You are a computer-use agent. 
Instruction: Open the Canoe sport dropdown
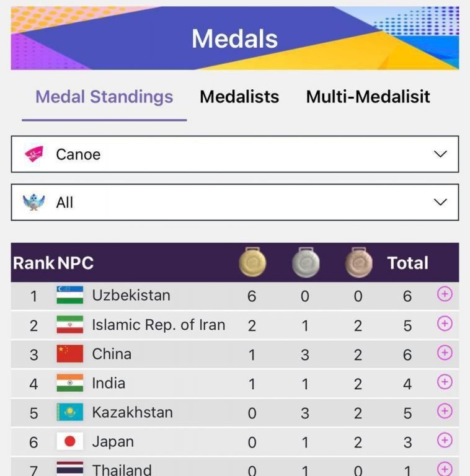pyautogui.click(x=235, y=154)
